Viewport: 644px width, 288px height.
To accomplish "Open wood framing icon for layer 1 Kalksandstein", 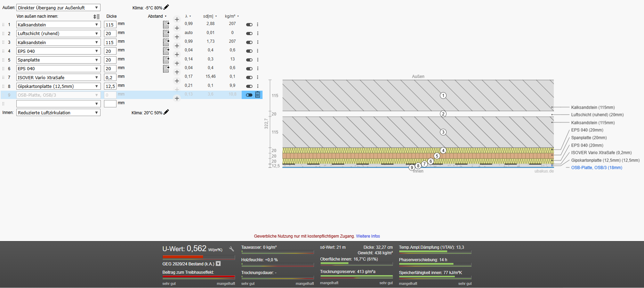I will [x=166, y=25].
